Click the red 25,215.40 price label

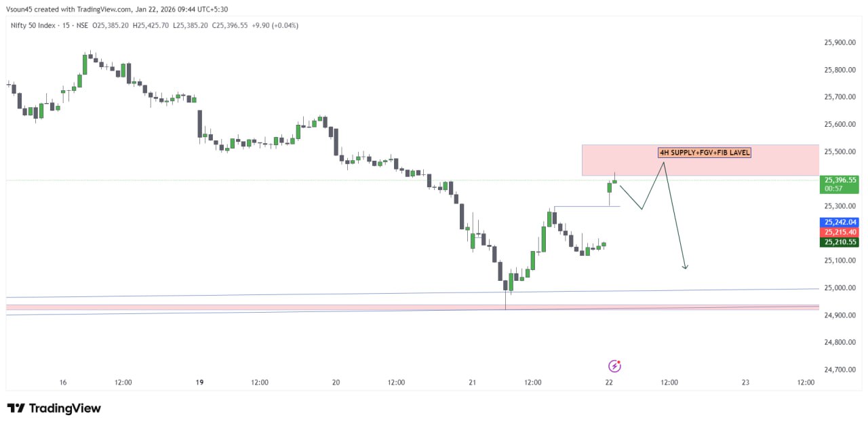click(x=840, y=232)
